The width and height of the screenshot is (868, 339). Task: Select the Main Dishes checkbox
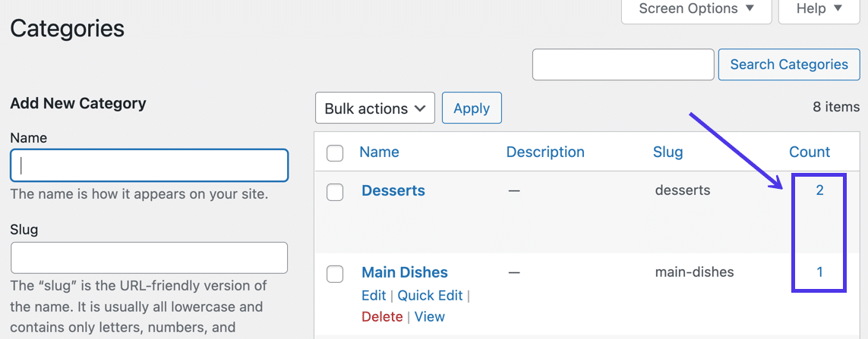click(335, 274)
